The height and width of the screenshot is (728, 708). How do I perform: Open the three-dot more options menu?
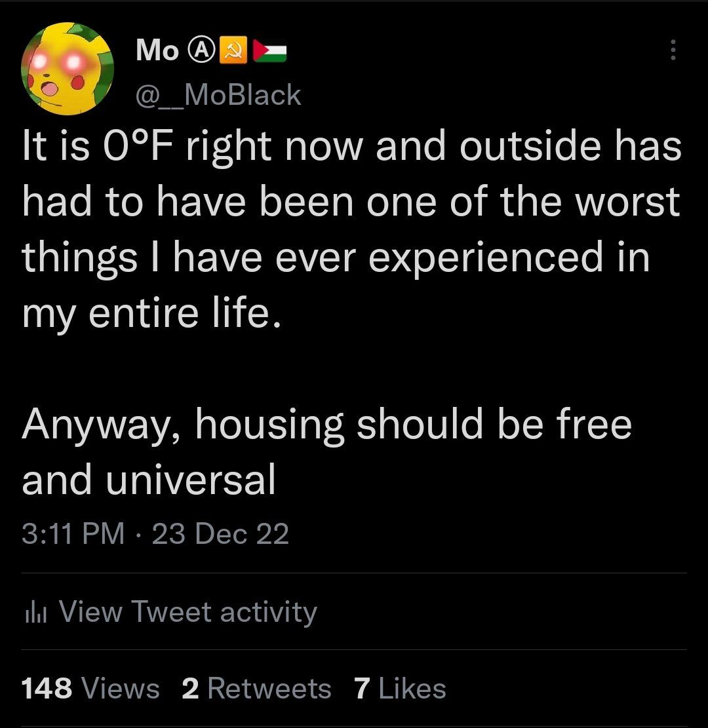click(x=672, y=50)
